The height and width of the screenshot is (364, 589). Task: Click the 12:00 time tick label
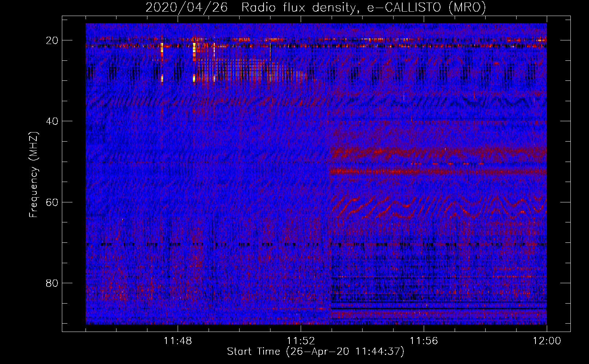tap(547, 341)
